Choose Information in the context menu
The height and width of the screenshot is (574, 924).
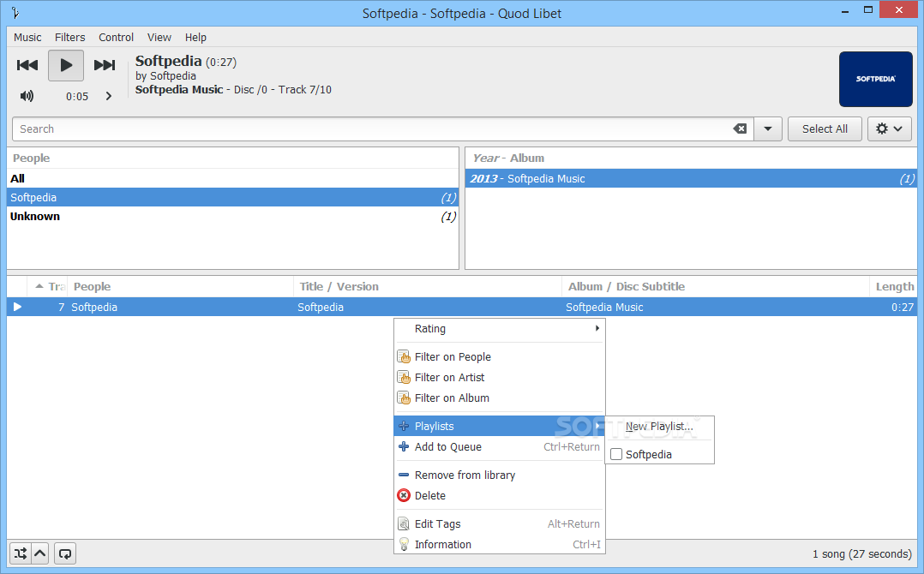(499, 545)
